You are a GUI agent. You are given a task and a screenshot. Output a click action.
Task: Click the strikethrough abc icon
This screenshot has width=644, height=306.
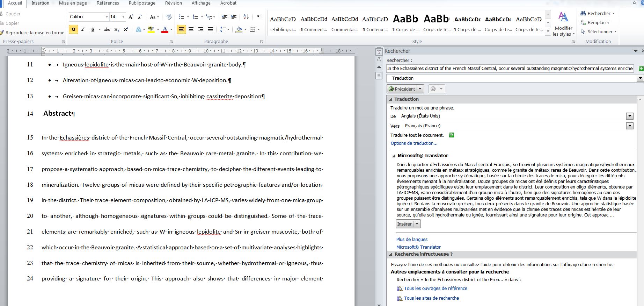point(107,29)
